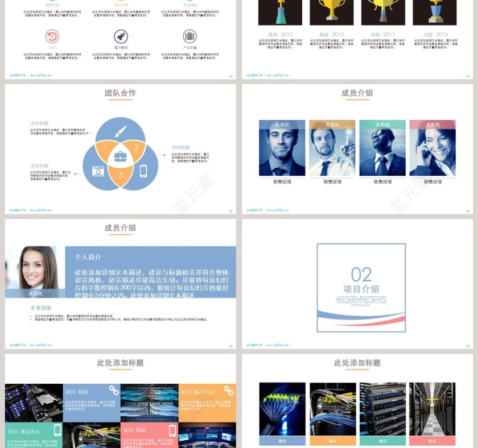Click the briefcase 产品质量 icon

(188, 35)
